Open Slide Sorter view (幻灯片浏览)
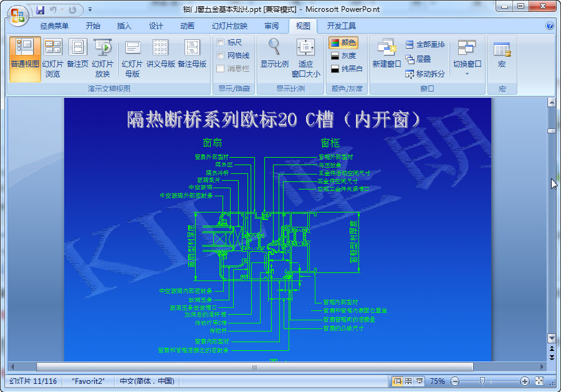 [x=52, y=59]
